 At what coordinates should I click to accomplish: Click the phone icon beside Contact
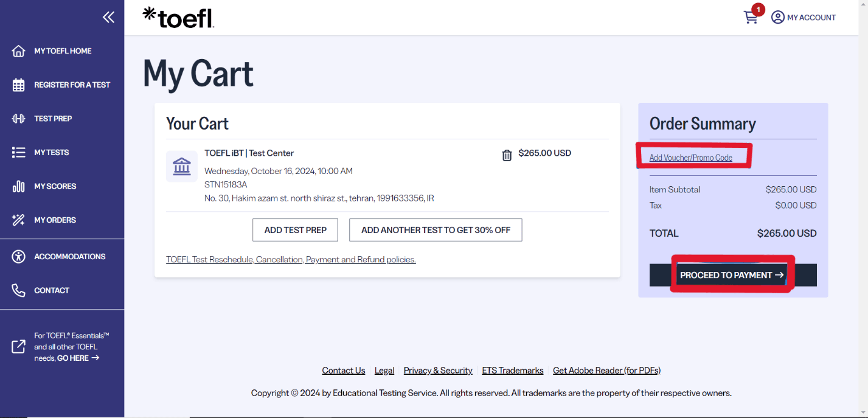(x=19, y=290)
